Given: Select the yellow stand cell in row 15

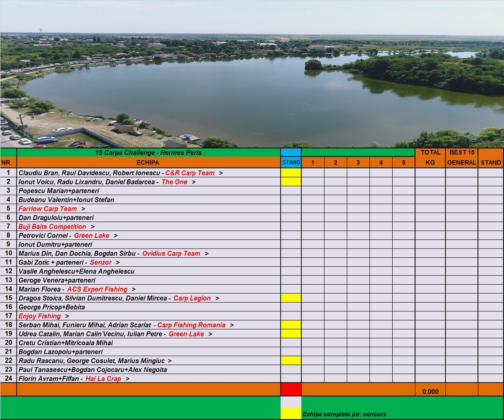Looking at the screenshot, I should (291, 298).
